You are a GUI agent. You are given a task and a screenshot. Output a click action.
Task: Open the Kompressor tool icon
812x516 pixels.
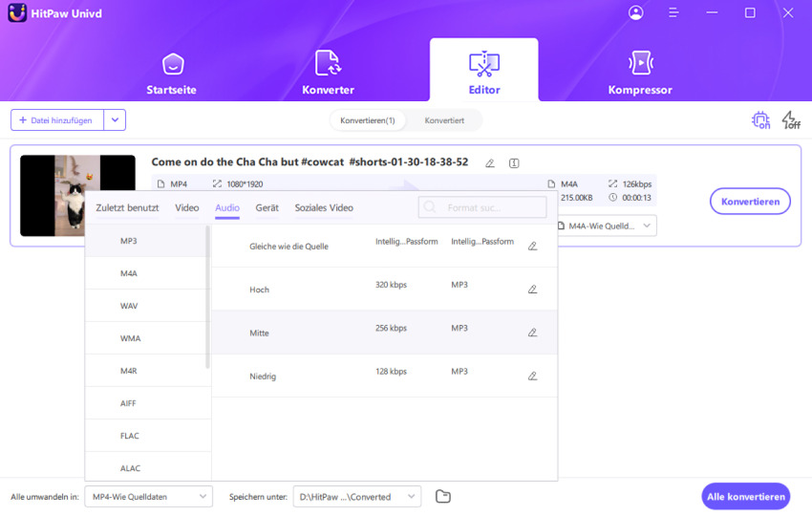[639, 65]
